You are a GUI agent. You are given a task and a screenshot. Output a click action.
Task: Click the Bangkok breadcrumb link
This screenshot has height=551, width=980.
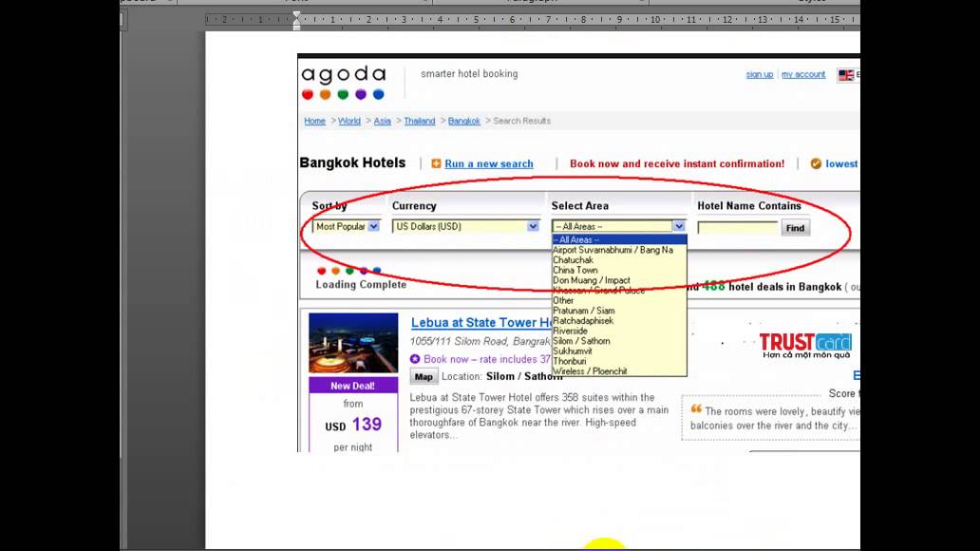463,121
